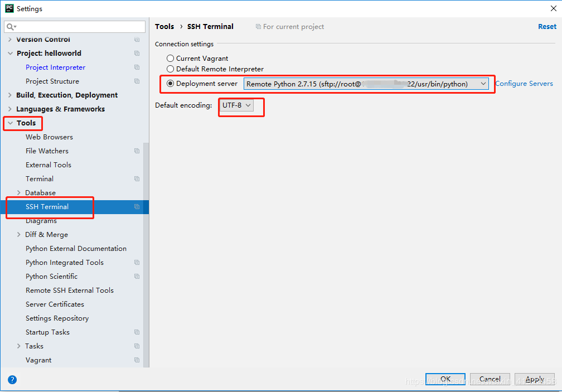The image size is (562, 392).
Task: Click the Configure Servers link
Action: (524, 83)
